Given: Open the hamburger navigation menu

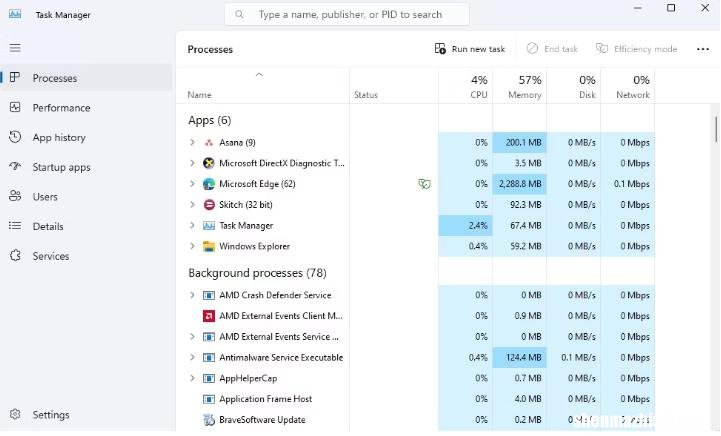Looking at the screenshot, I should point(15,48).
